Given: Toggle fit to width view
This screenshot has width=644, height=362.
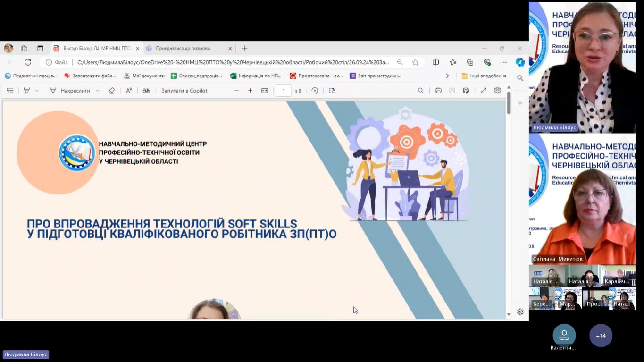Looking at the screenshot, I should [x=265, y=91].
